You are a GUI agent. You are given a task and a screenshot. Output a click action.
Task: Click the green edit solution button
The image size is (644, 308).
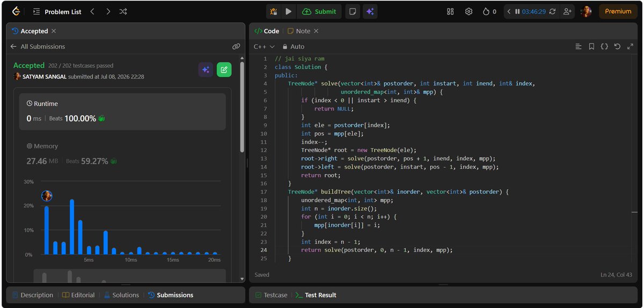tap(224, 69)
